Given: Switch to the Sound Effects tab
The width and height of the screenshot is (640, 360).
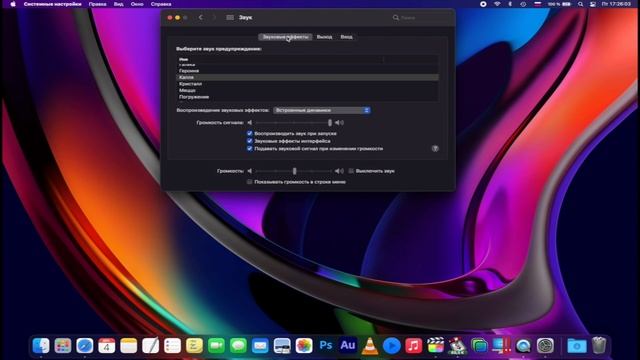Looking at the screenshot, I should pyautogui.click(x=285, y=37).
